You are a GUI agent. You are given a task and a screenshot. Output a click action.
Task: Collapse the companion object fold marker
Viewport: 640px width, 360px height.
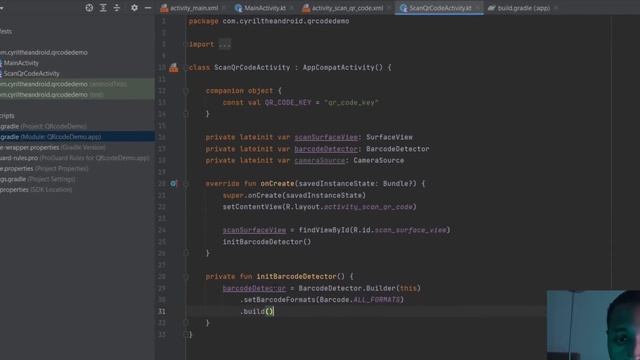[x=186, y=91]
